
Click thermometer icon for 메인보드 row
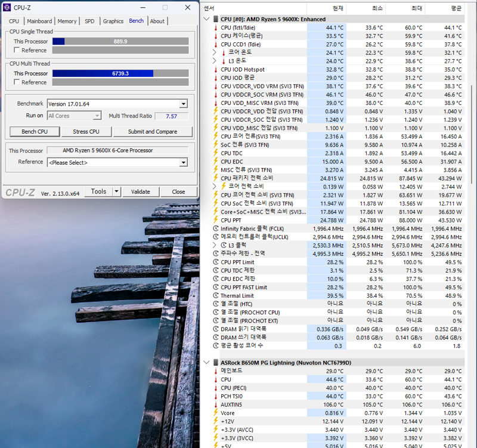[x=216, y=371]
